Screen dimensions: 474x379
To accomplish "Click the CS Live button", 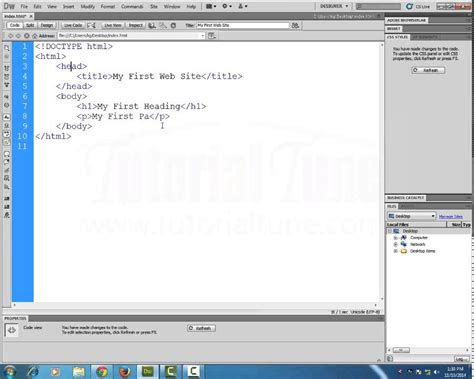I will (418, 6).
